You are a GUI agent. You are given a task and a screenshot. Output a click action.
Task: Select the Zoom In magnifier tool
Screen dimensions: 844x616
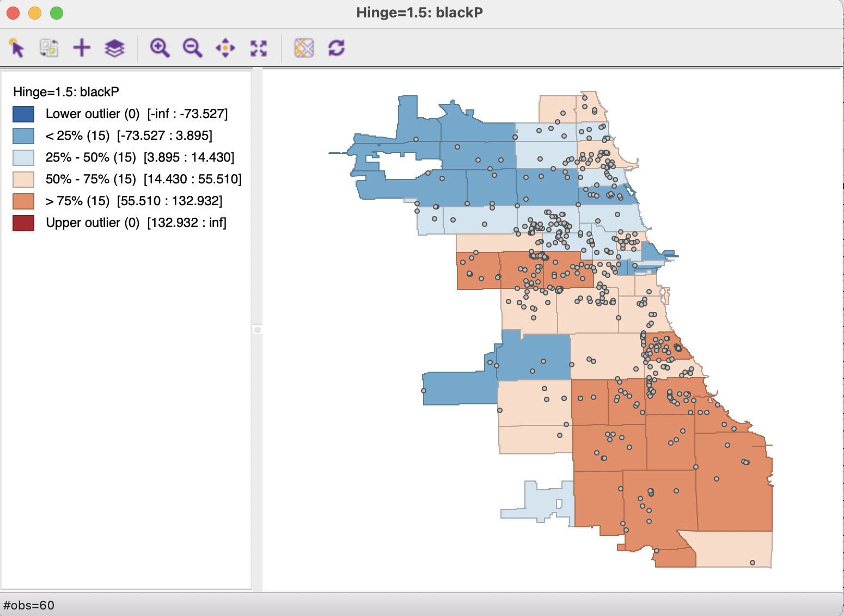pyautogui.click(x=160, y=48)
